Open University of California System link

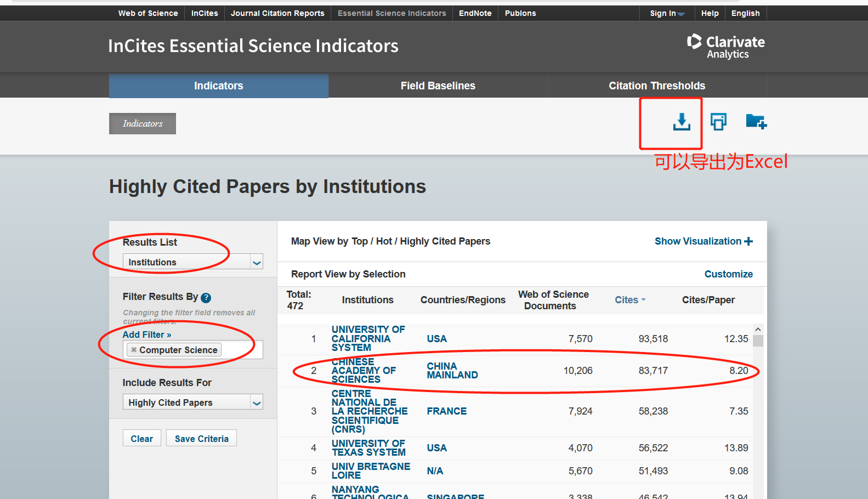click(368, 338)
